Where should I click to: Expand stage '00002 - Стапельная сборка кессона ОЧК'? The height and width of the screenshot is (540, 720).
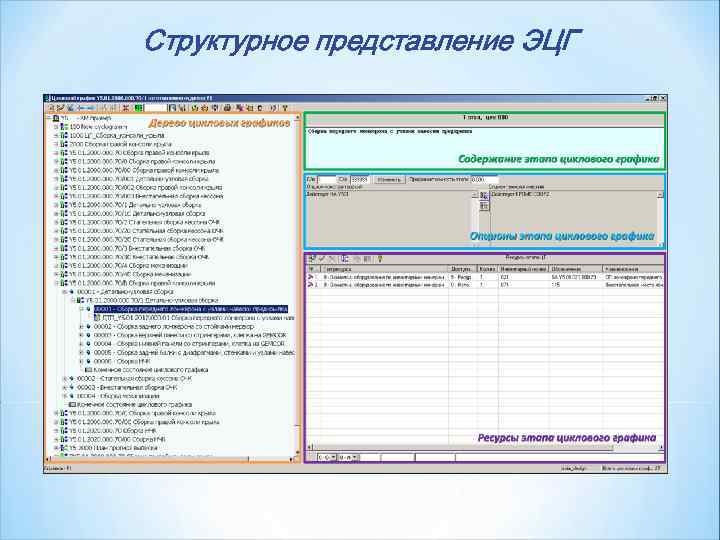pyautogui.click(x=65, y=379)
